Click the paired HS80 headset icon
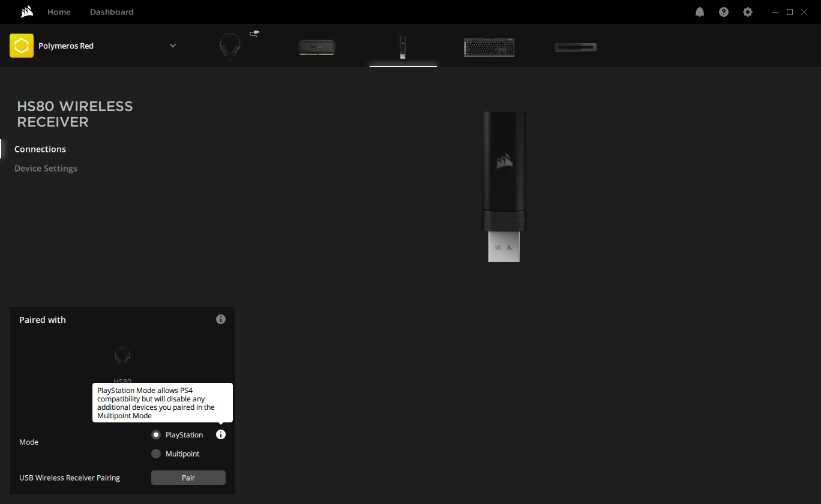The image size is (821, 504). tap(122, 357)
